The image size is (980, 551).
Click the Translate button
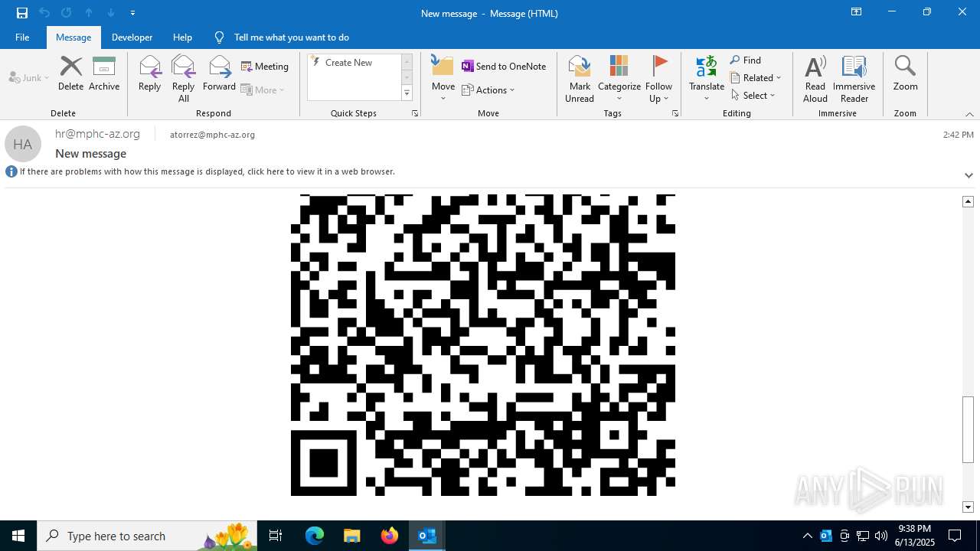pyautogui.click(x=707, y=79)
